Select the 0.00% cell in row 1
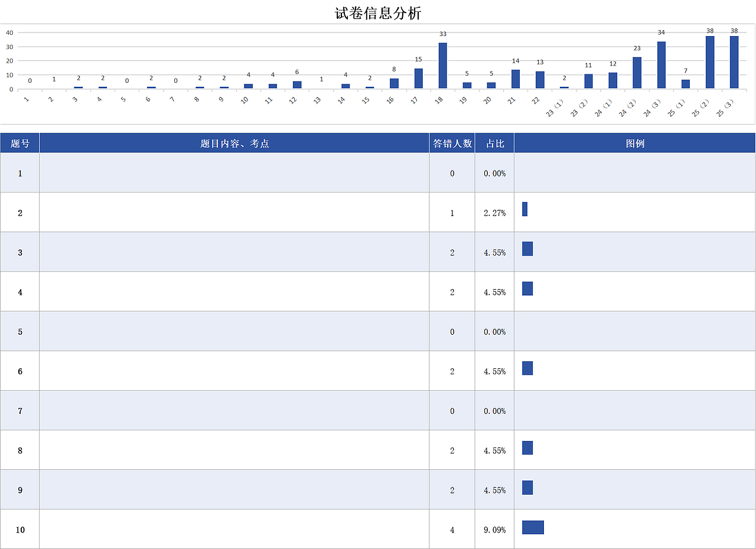 point(495,173)
